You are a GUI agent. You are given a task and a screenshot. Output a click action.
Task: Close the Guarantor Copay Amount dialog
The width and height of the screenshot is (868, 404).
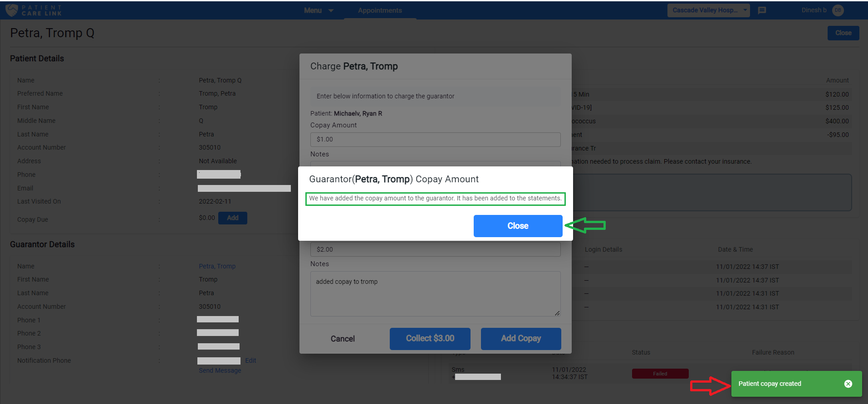pos(518,226)
